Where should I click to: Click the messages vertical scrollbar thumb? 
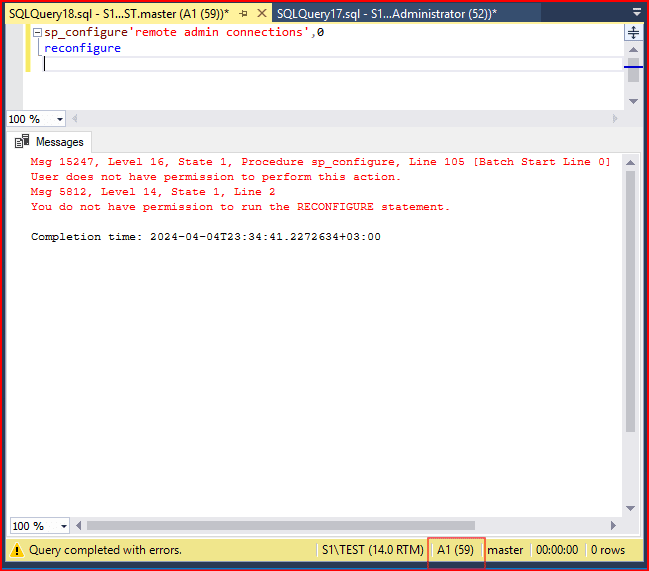[631, 300]
